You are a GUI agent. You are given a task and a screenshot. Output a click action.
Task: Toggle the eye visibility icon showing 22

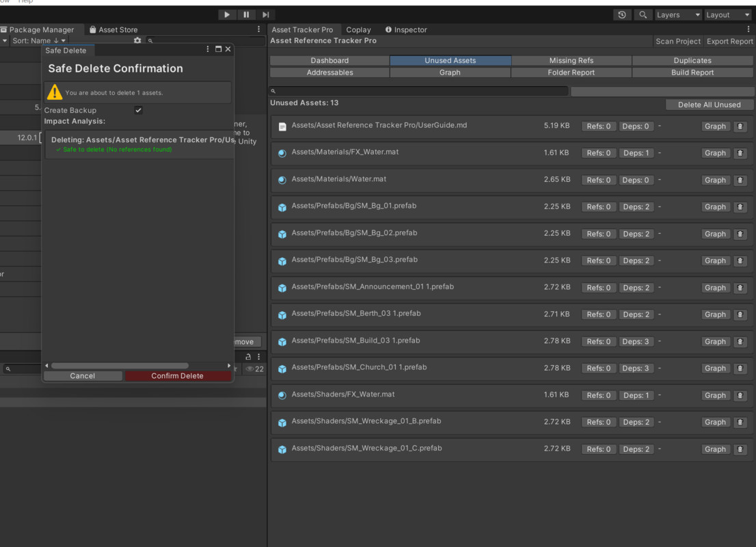(x=248, y=369)
